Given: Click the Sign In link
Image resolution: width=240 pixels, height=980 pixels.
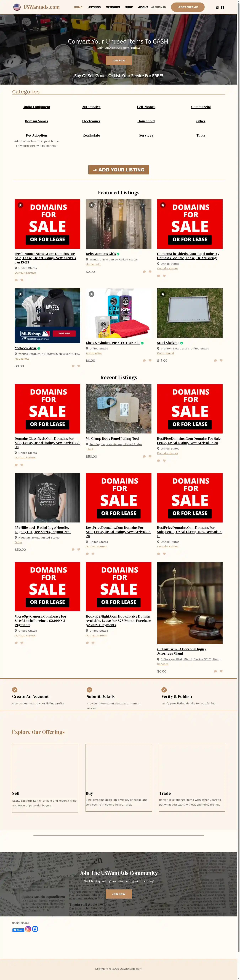Looking at the screenshot, I should (158, 7).
